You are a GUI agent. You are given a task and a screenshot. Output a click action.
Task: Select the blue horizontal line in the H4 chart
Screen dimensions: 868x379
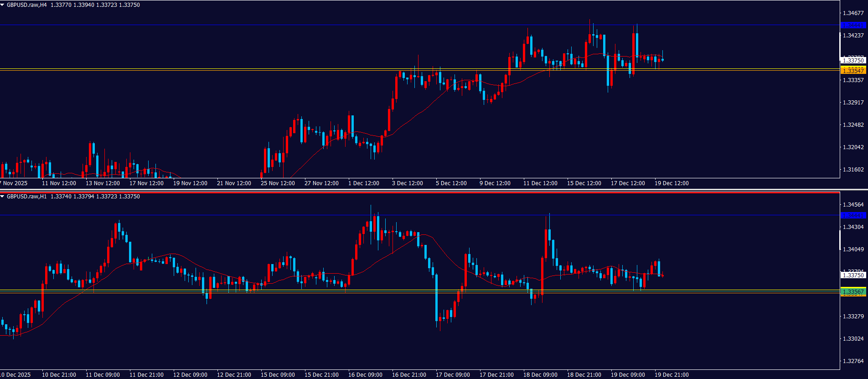click(274, 25)
